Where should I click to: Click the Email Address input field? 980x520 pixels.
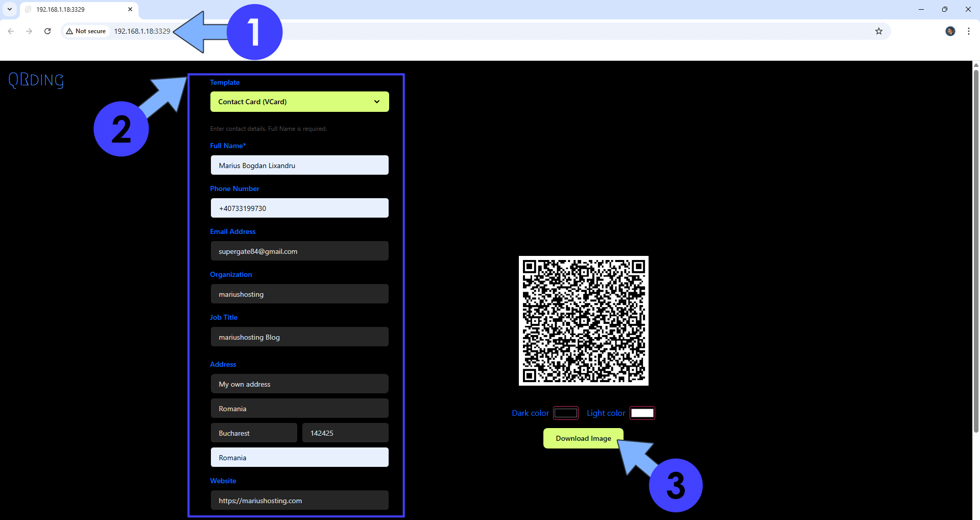click(x=299, y=251)
